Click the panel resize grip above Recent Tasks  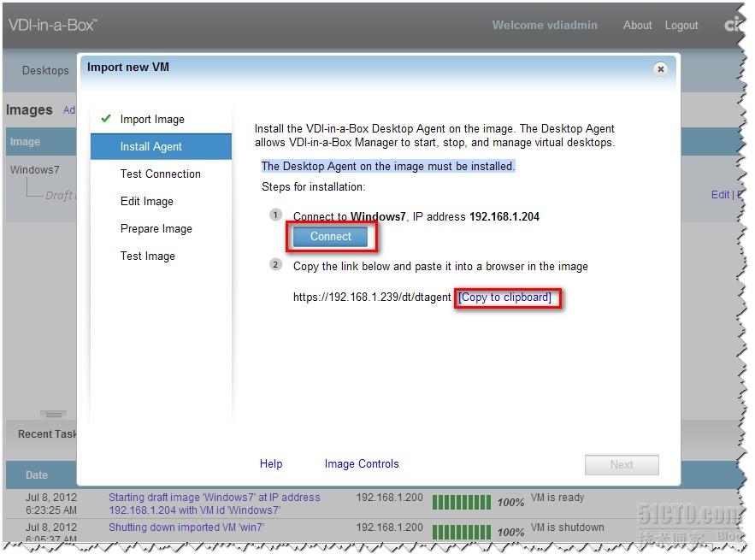(x=54, y=414)
